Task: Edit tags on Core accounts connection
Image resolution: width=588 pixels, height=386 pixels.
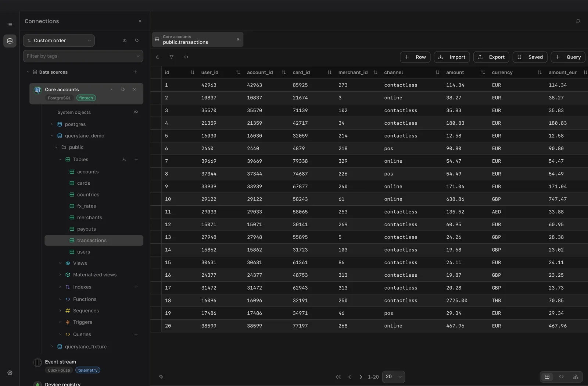Action: tap(123, 89)
